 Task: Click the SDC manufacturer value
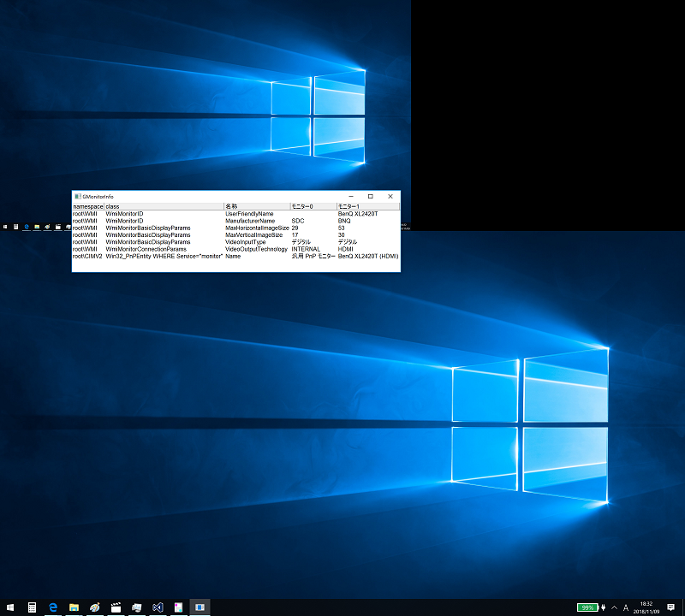coord(297,221)
